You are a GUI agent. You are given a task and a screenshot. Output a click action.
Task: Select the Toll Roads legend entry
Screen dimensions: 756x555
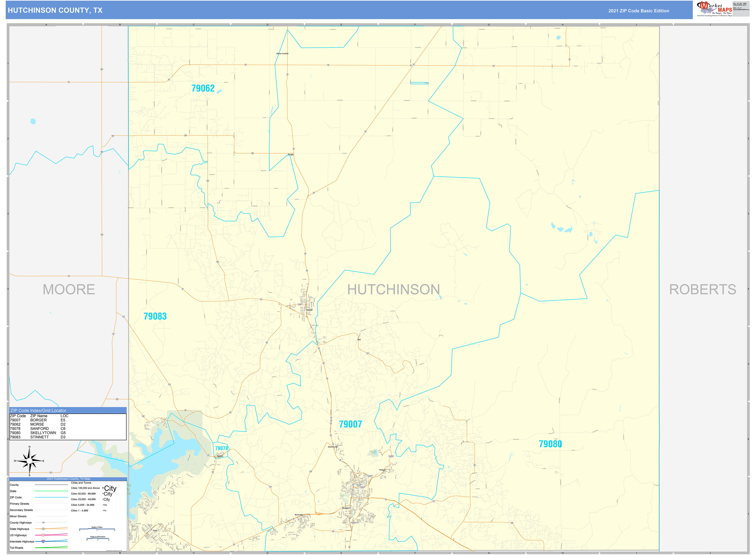click(x=17, y=548)
